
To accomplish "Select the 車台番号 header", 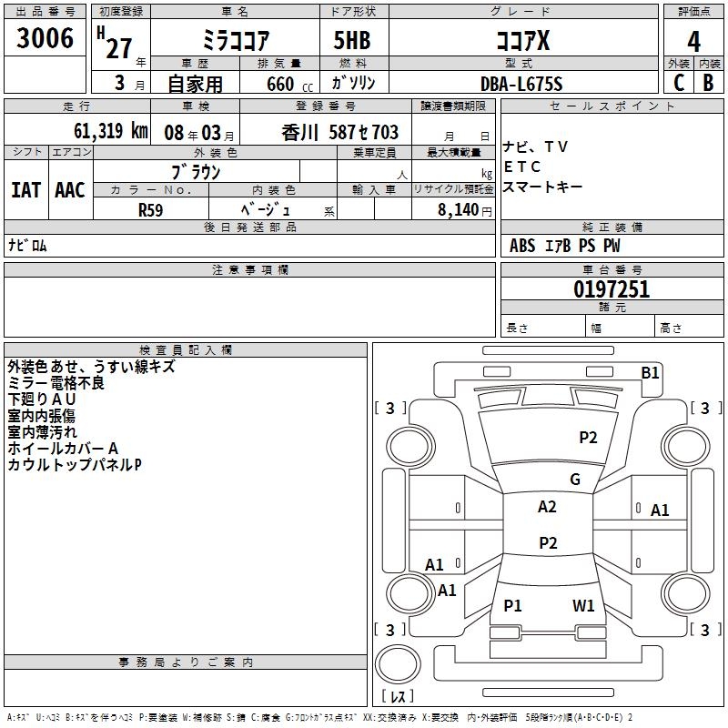I will point(612,269).
